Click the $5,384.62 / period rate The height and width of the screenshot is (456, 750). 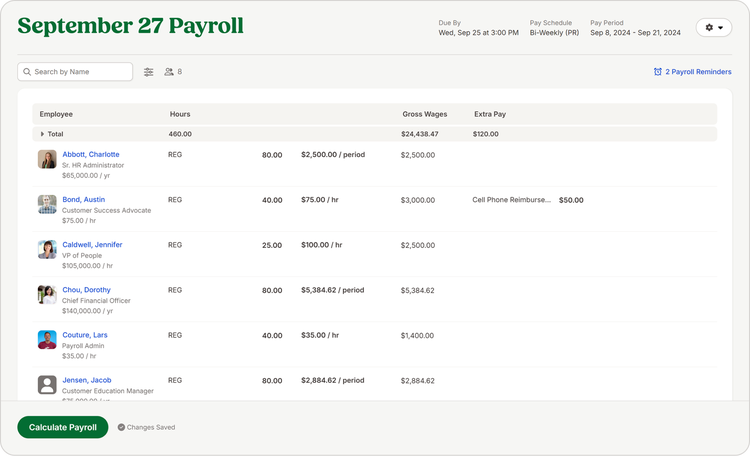pyautogui.click(x=332, y=290)
